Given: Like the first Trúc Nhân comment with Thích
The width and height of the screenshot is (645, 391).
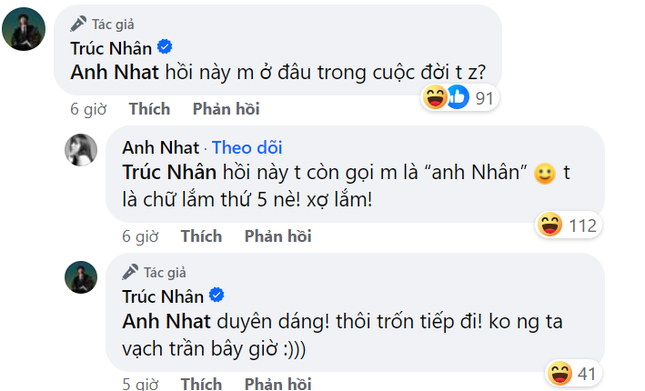Looking at the screenshot, I should 149,109.
